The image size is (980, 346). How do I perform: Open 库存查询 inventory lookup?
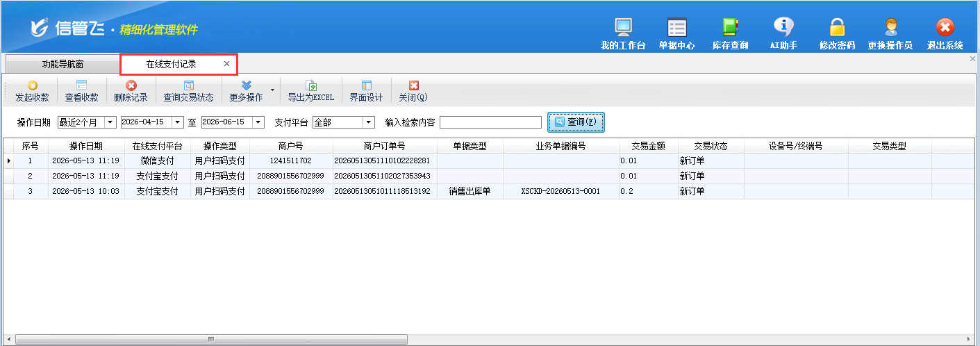click(x=730, y=34)
